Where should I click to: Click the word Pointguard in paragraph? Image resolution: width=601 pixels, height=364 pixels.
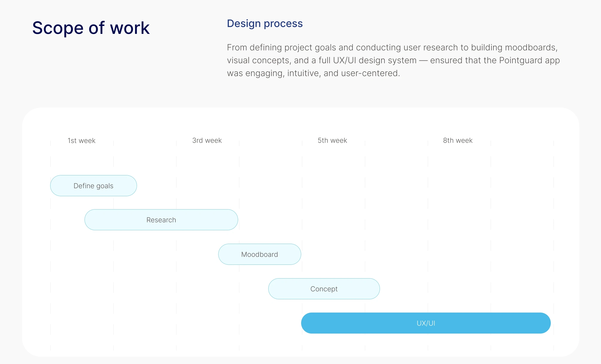[x=520, y=60]
